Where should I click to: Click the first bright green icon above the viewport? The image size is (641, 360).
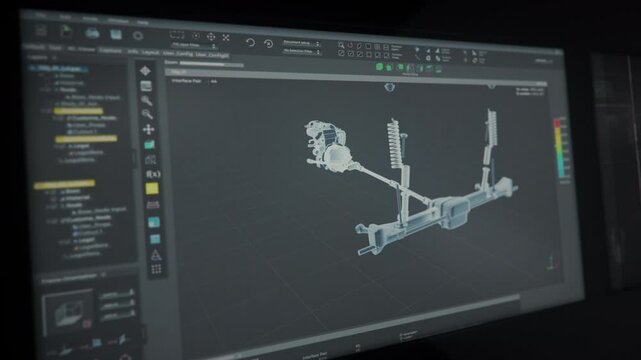pos(379,67)
